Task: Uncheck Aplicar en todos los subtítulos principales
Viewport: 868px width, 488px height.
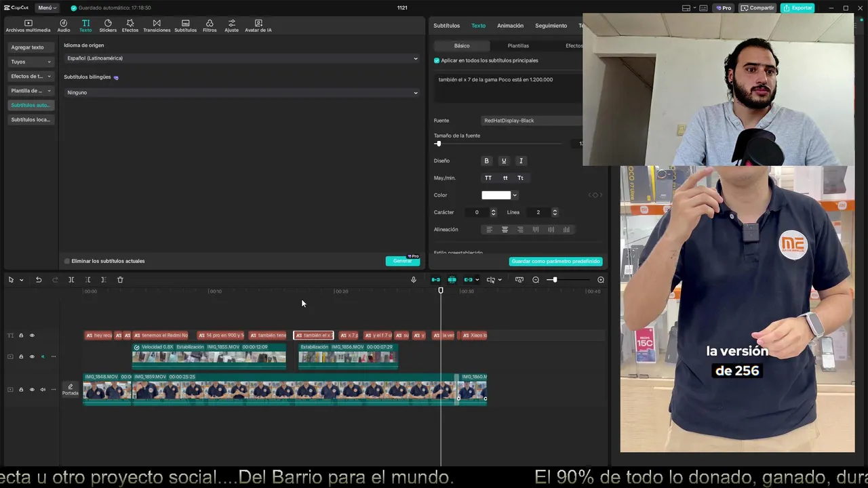Action: click(437, 60)
